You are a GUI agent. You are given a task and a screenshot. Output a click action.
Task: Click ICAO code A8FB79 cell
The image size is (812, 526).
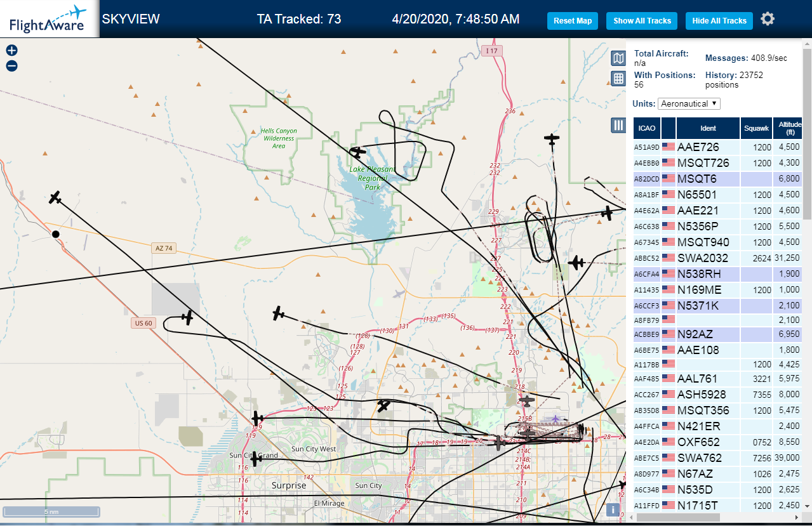click(646, 320)
